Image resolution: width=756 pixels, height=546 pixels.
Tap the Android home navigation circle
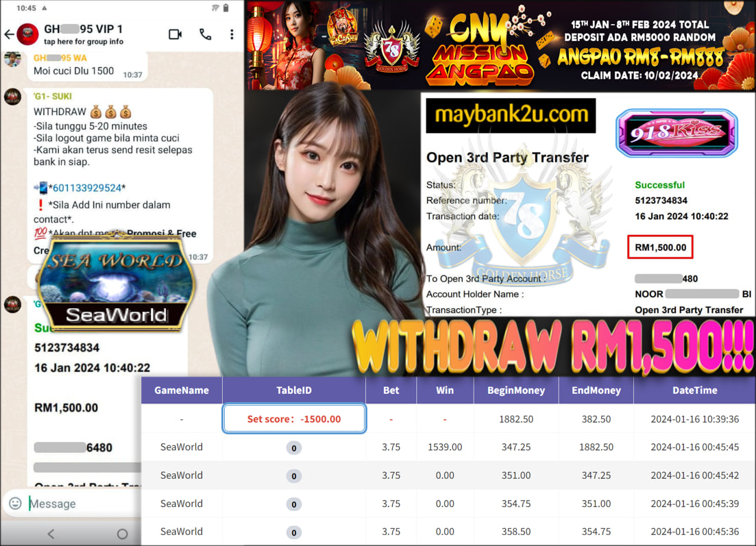[x=123, y=534]
